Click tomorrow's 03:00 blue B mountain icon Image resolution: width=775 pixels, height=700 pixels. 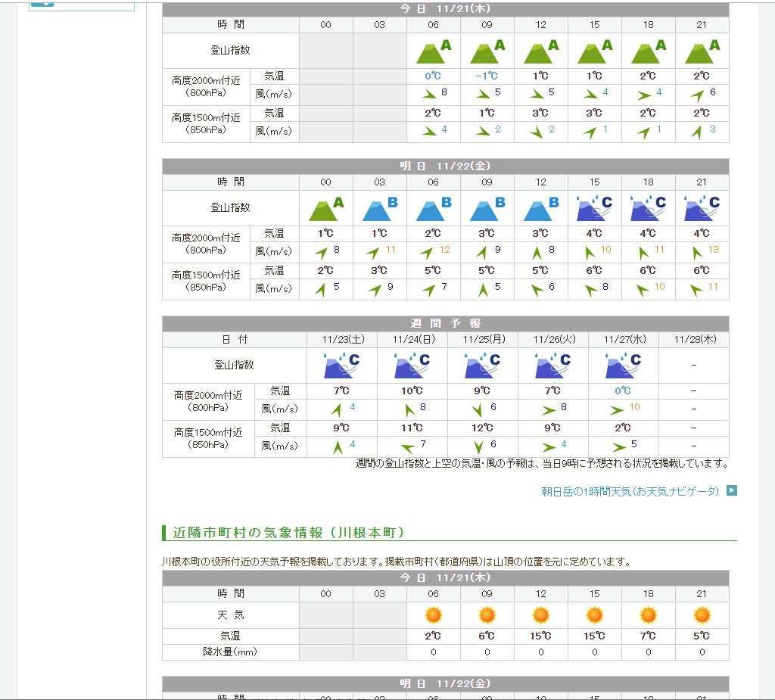(379, 208)
